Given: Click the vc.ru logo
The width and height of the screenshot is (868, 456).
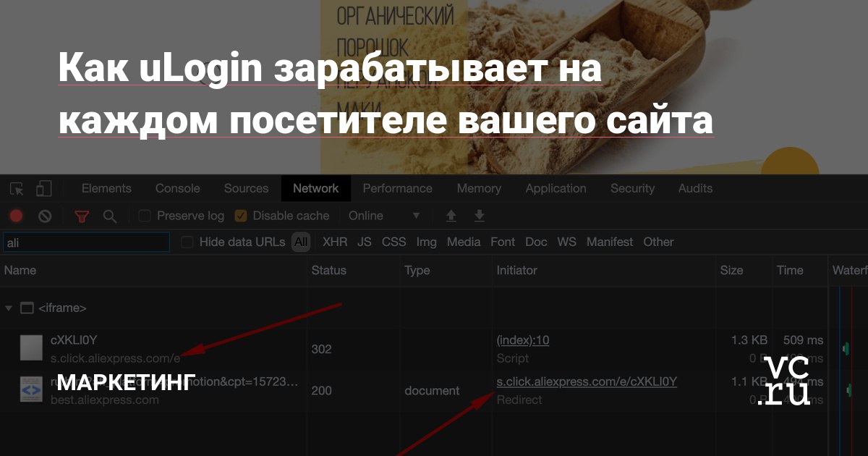Looking at the screenshot, I should coord(783,380).
